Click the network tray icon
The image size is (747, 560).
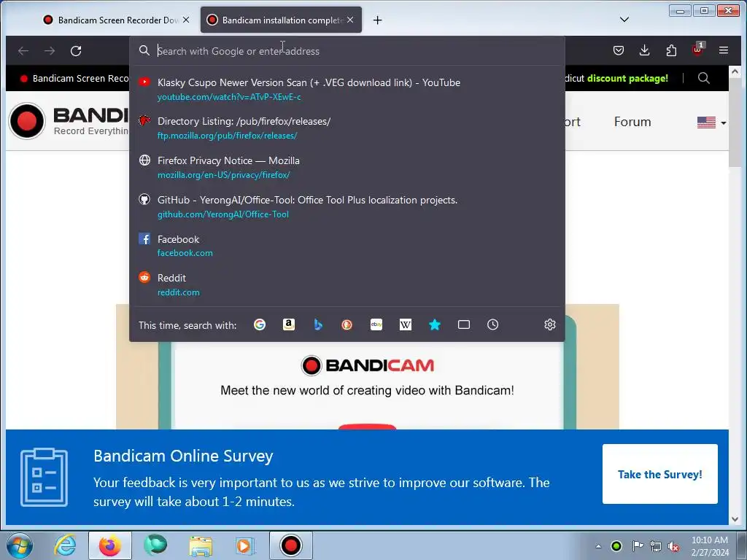(656, 546)
